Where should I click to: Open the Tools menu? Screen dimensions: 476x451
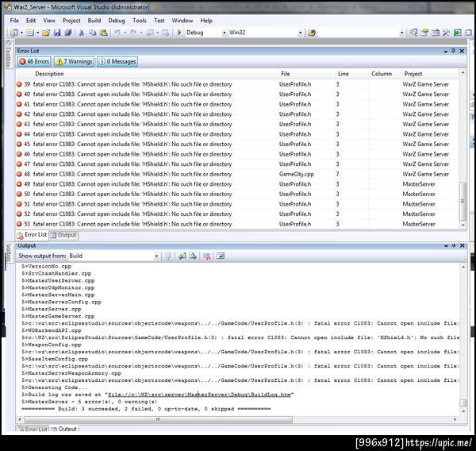[x=140, y=21]
